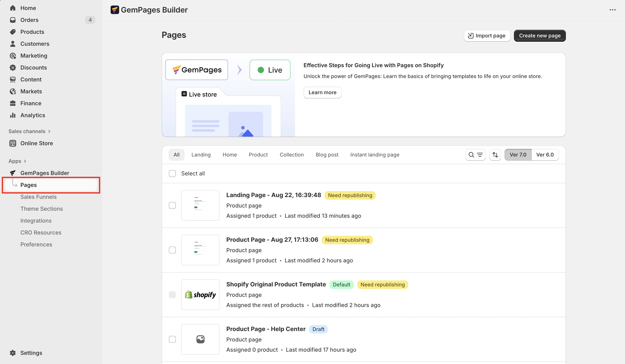Click the Online Store icon
625x364 pixels.
click(13, 143)
